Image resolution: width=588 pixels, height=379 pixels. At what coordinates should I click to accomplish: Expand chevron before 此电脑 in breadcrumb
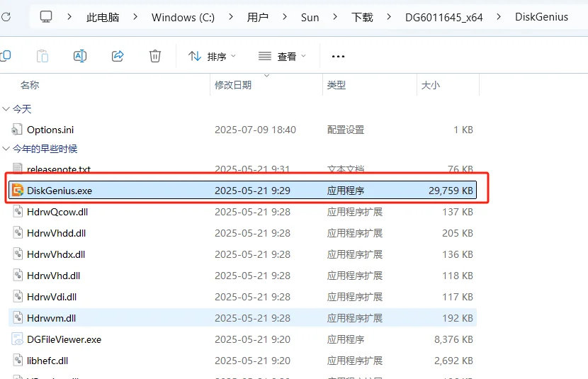coord(69,17)
